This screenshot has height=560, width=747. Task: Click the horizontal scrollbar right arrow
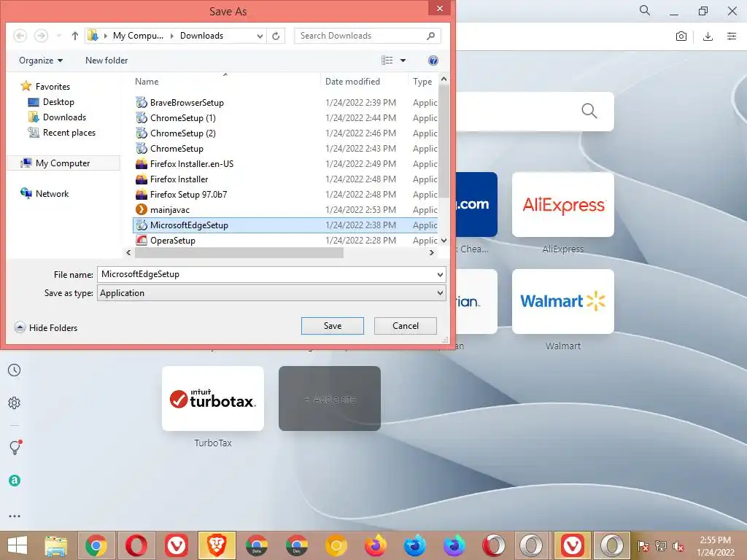click(x=432, y=253)
